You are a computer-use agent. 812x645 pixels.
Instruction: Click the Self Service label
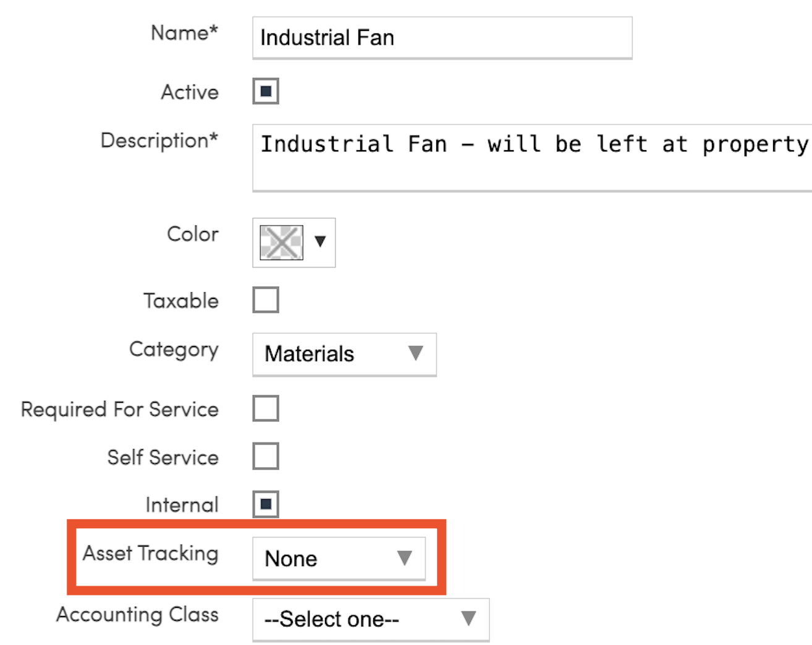click(x=163, y=457)
